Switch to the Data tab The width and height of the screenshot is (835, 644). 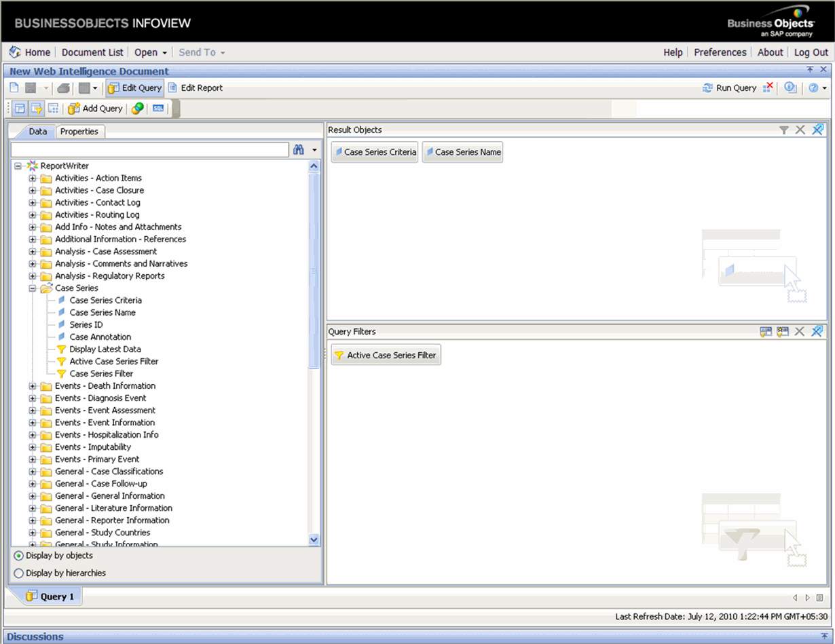[x=37, y=132]
